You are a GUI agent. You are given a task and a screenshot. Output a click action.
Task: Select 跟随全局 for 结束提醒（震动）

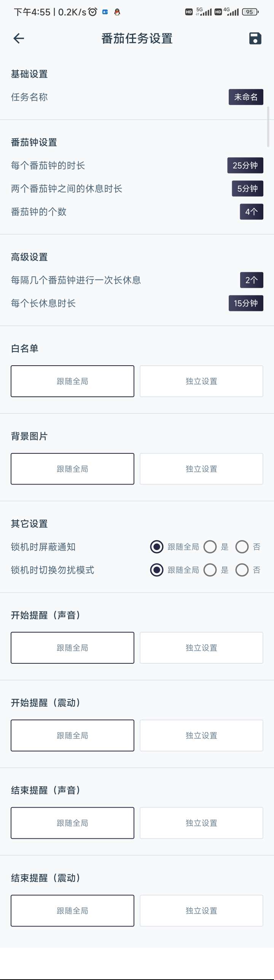(73, 911)
